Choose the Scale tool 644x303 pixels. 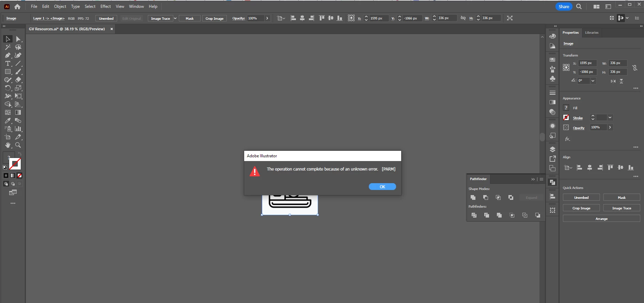[x=18, y=88]
